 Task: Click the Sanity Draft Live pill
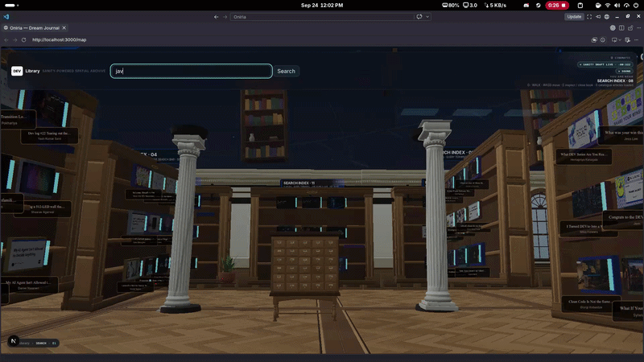tap(605, 64)
